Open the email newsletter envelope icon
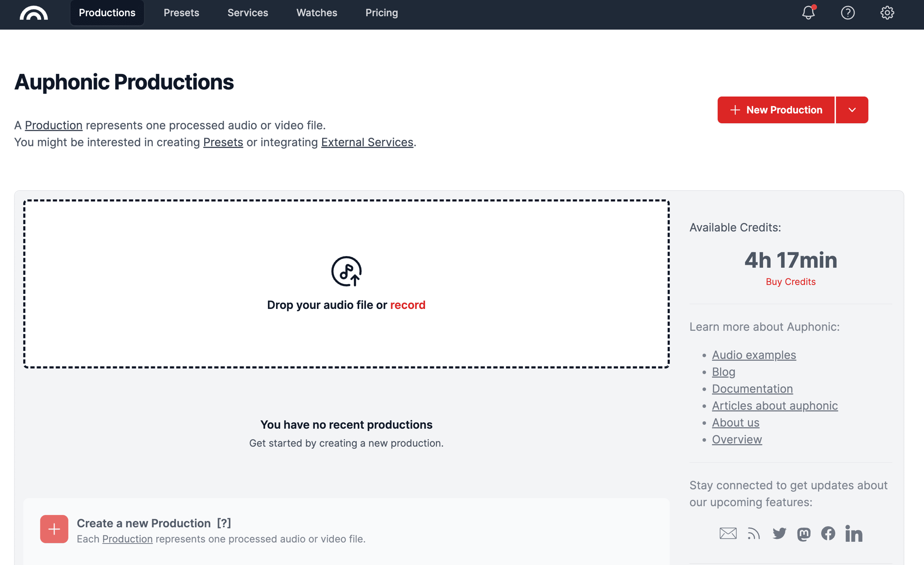The image size is (924, 565). (728, 533)
